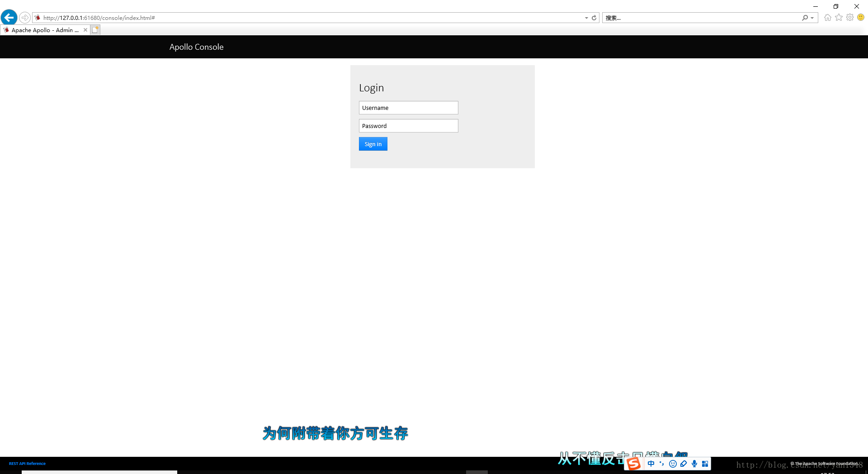Activate Sogou voice microphone input
The height and width of the screenshot is (474, 868).
[x=694, y=464]
